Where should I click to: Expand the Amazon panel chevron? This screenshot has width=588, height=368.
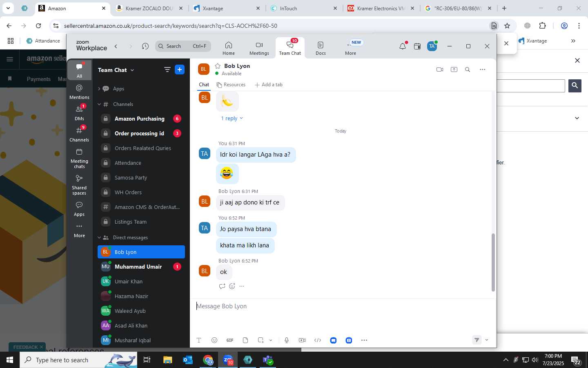(x=577, y=118)
